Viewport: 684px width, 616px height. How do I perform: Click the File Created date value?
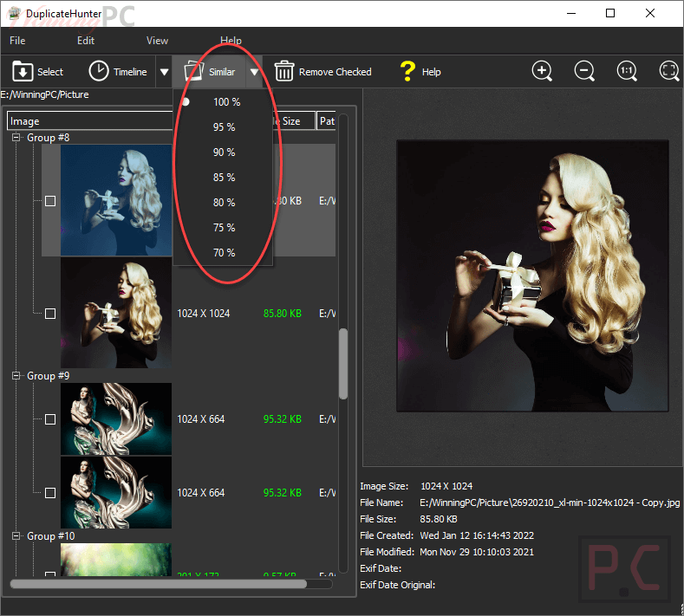[x=477, y=535]
